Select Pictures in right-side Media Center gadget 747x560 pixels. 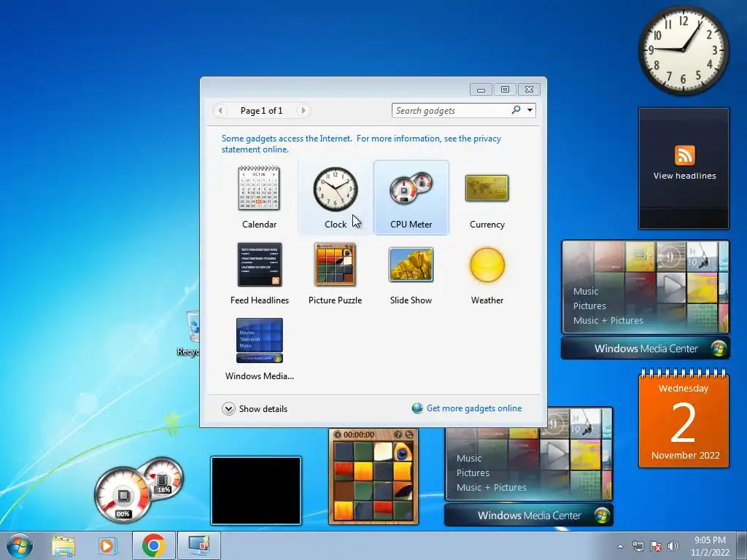[x=589, y=306]
